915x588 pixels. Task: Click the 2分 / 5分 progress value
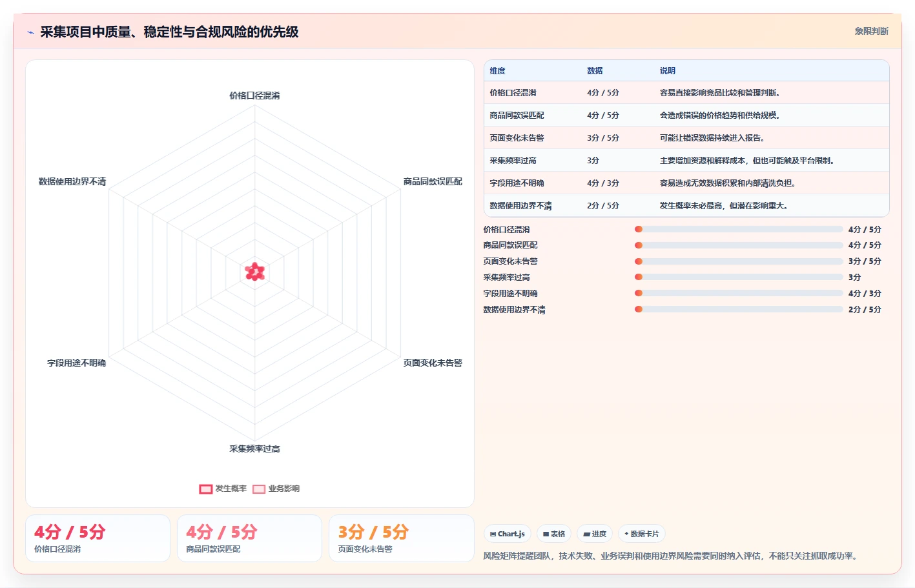[865, 310]
